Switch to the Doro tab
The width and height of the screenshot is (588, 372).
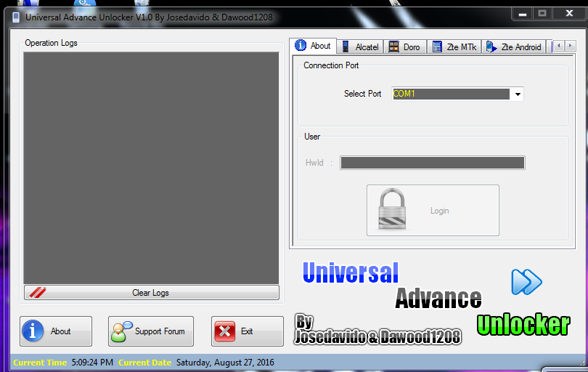click(405, 47)
